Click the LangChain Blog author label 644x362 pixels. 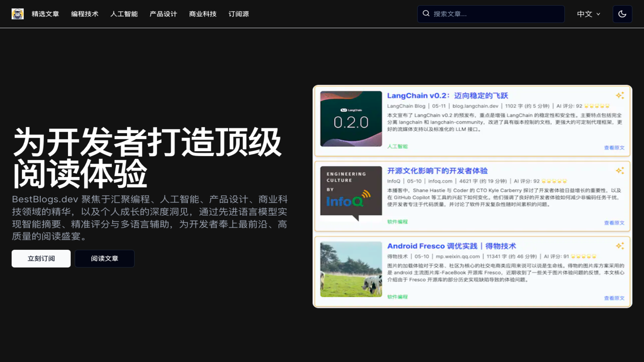pyautogui.click(x=406, y=106)
